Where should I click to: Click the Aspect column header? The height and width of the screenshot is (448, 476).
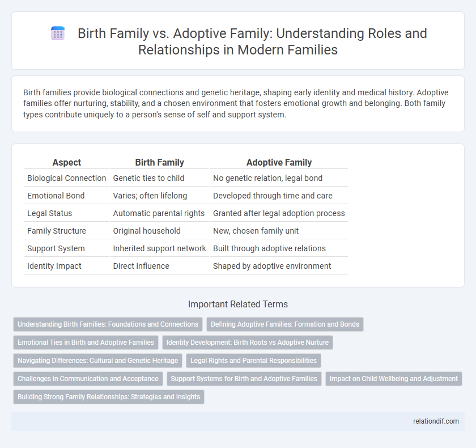(66, 163)
